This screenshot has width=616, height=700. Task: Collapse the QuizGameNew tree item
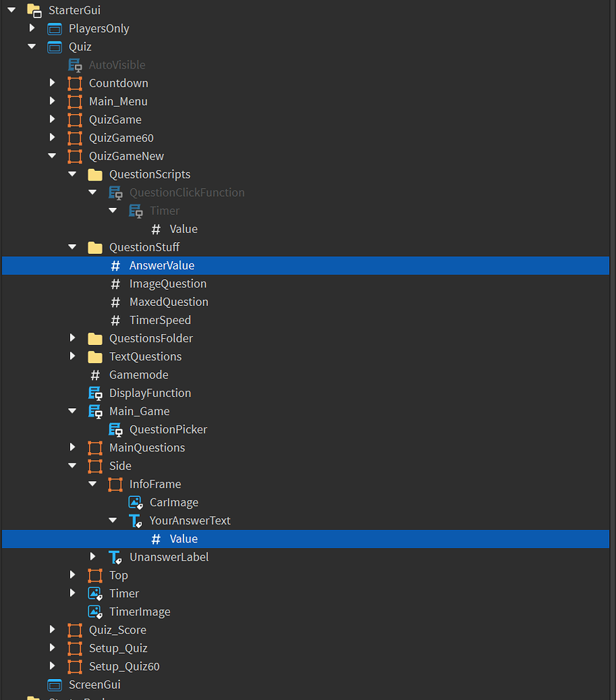52,155
